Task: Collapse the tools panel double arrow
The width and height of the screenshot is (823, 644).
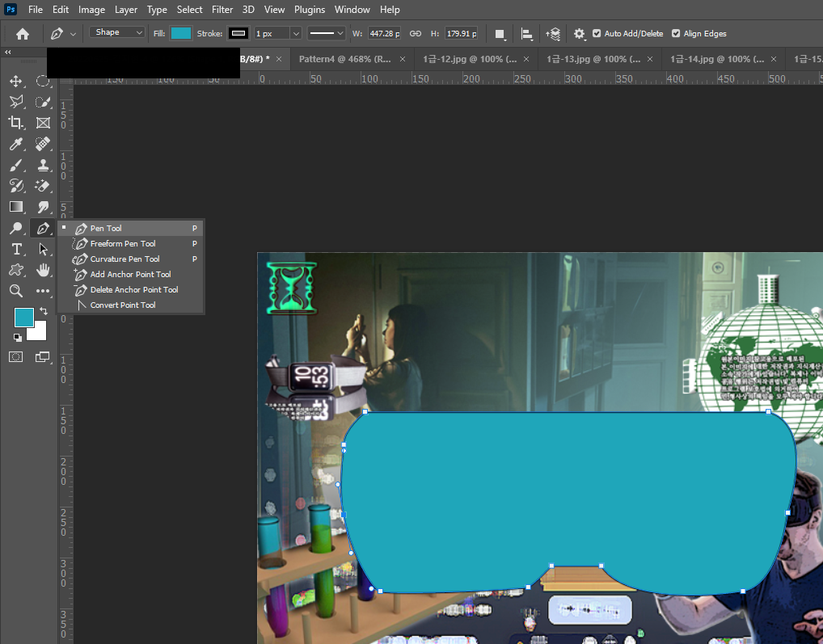Action: pos(8,52)
